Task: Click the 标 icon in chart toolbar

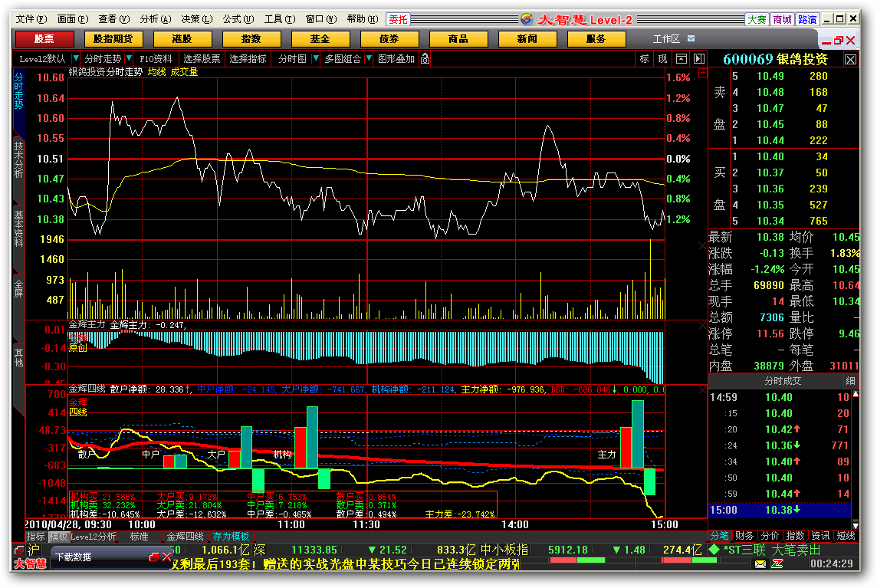Action: click(644, 59)
